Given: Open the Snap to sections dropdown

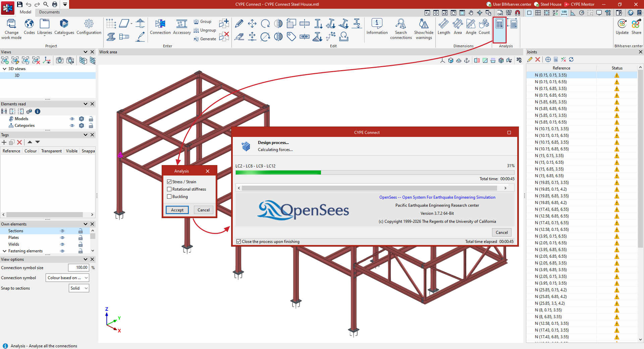Looking at the screenshot, I should 79,288.
